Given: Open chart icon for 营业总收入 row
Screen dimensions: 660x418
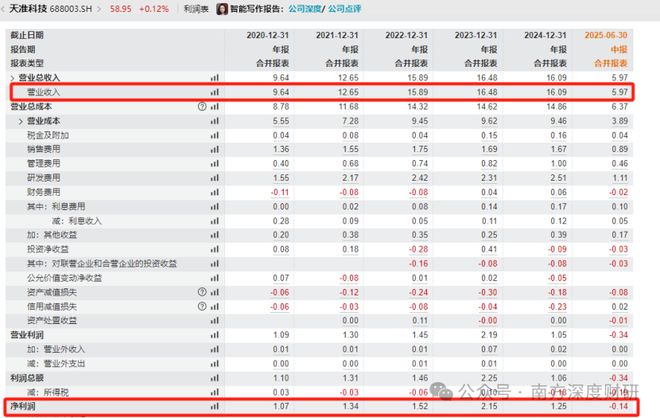Looking at the screenshot, I should (214, 77).
